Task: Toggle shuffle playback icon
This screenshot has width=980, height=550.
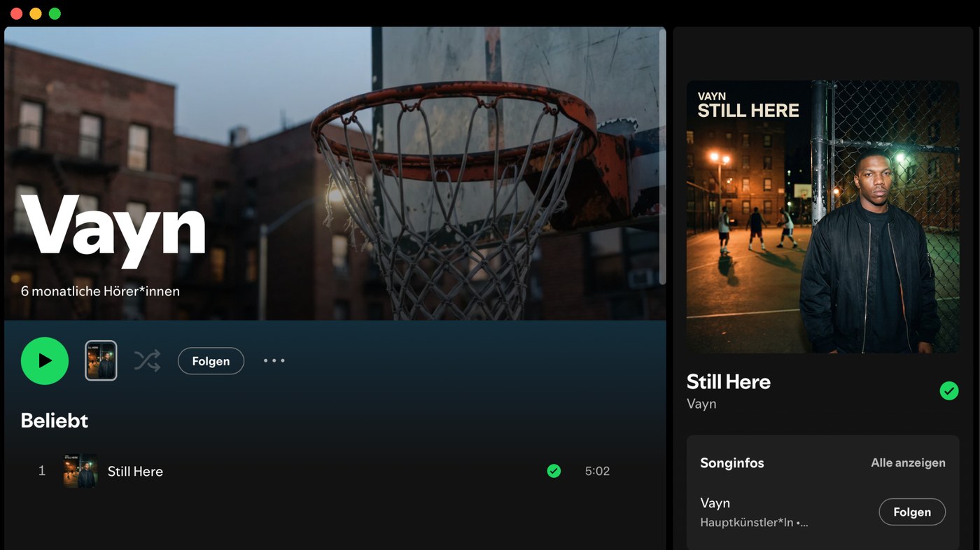Action: tap(147, 361)
